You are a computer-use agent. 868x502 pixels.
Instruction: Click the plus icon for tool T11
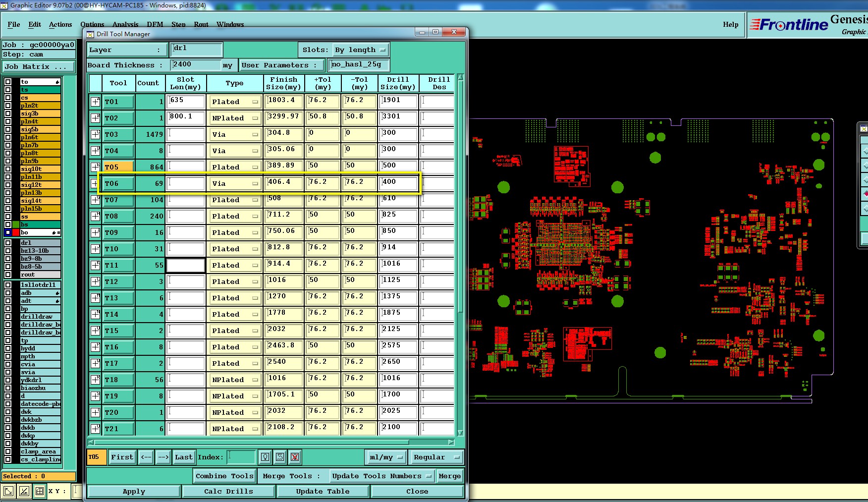click(95, 265)
